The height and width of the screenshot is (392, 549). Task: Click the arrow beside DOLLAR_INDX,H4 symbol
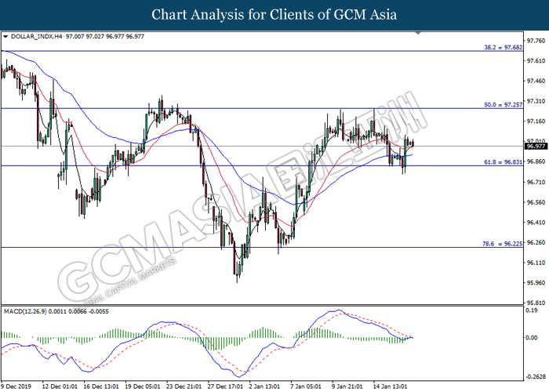click(x=7, y=36)
